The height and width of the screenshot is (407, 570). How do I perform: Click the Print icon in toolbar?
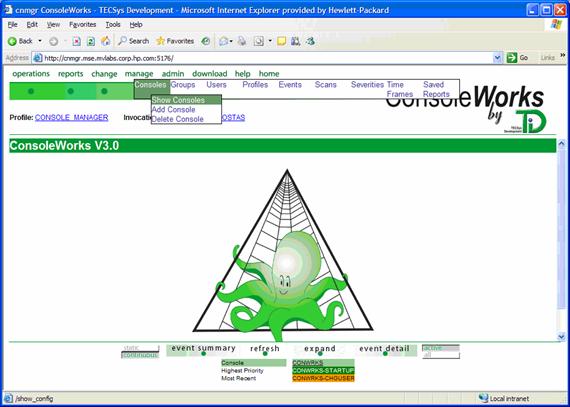[x=242, y=41]
